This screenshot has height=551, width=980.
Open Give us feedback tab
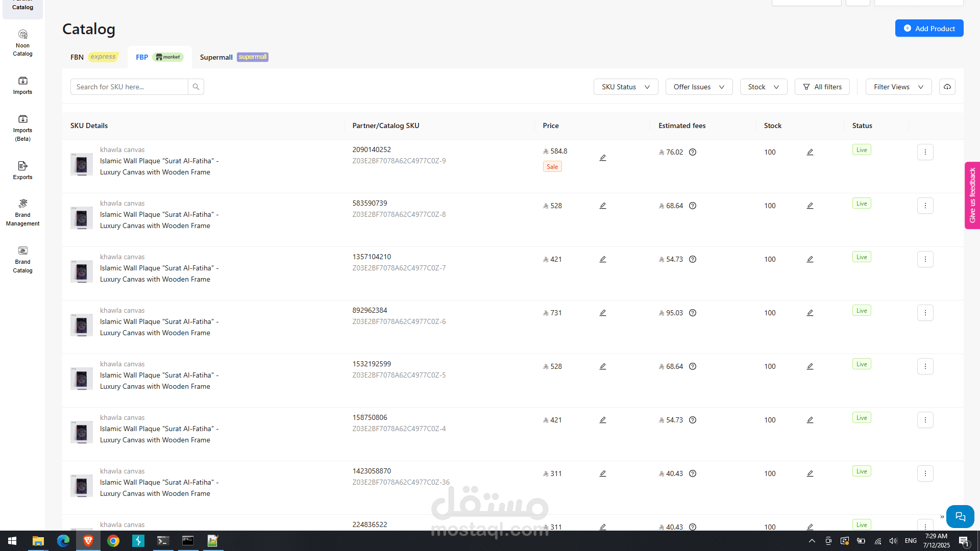[x=972, y=195]
